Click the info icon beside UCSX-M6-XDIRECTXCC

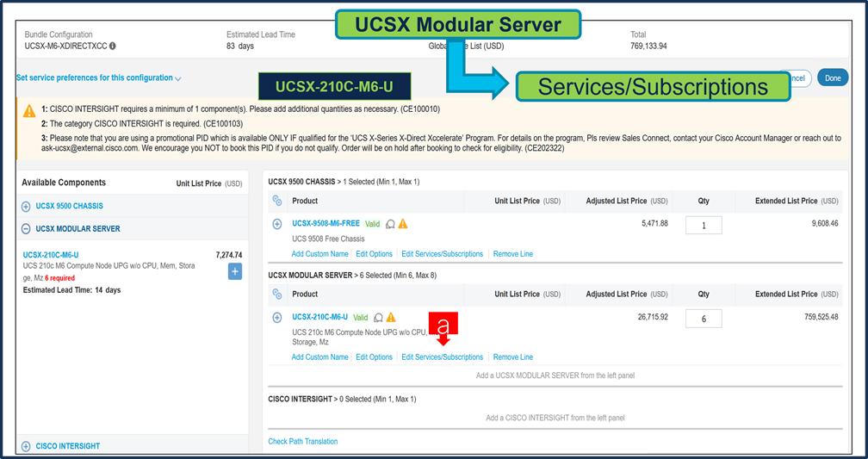[113, 47]
